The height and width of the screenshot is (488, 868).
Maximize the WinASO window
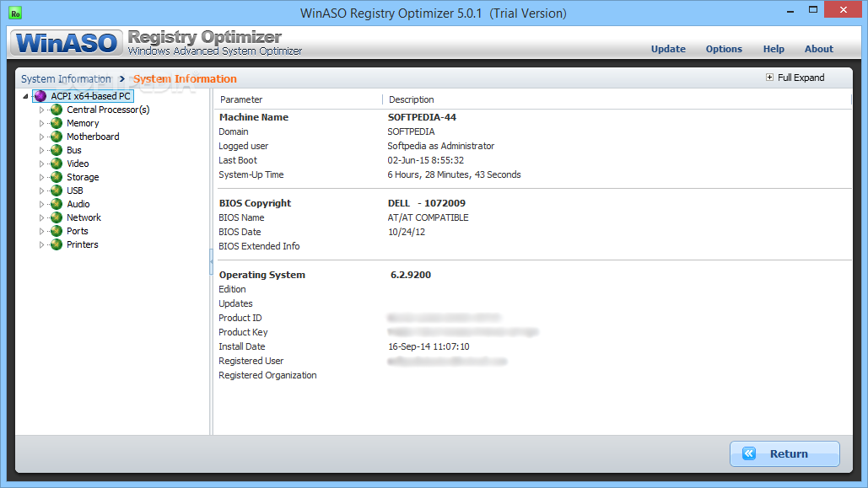[812, 10]
